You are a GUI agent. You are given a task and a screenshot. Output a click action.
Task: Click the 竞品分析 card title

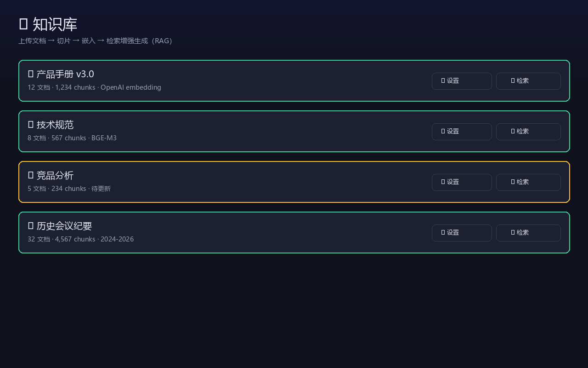(51, 175)
